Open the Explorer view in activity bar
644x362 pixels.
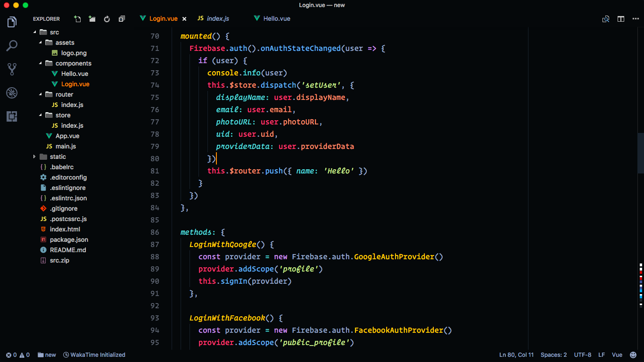point(12,22)
